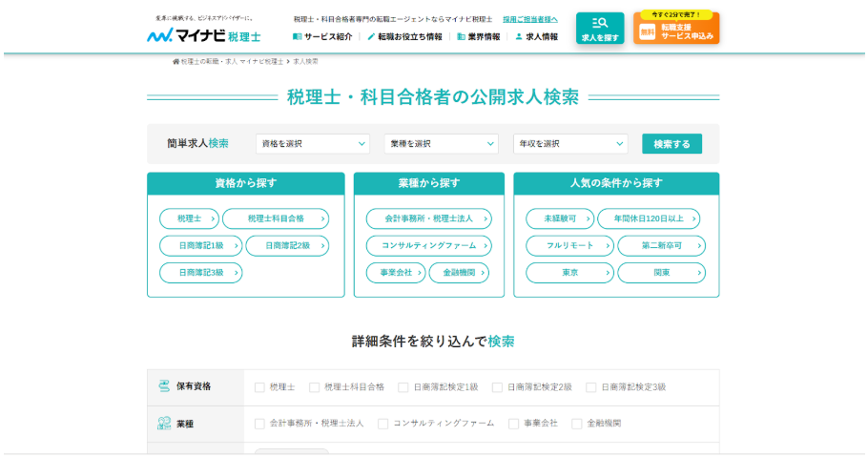Open 転職お役立ち情報 menu item
The height and width of the screenshot is (457, 868).
pos(410,37)
